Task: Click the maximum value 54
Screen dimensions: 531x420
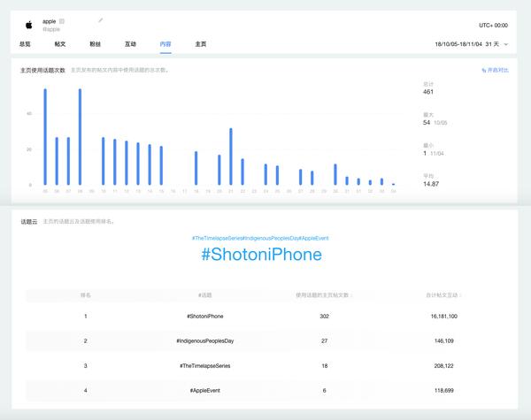Action: (427, 123)
